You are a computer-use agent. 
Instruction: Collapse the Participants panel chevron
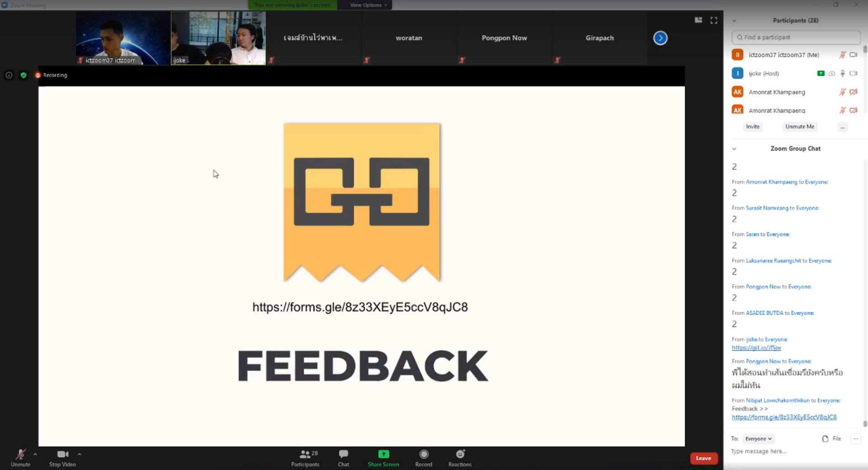[734, 20]
